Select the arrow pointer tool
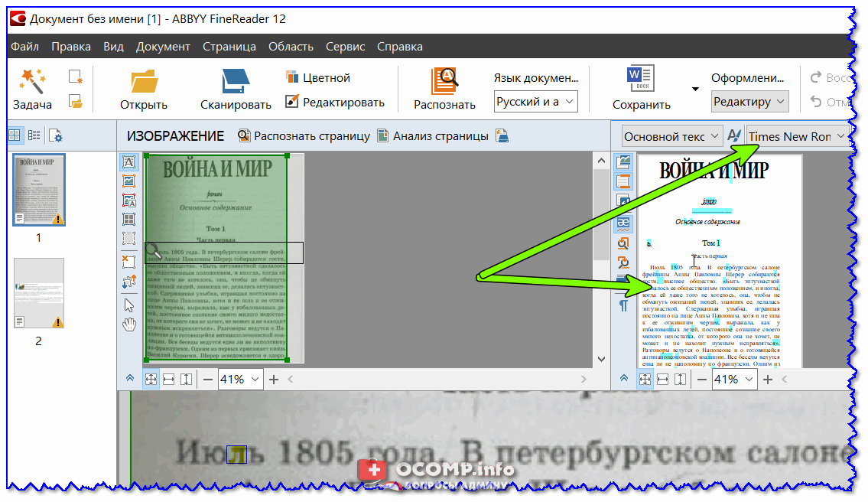868x502 pixels. tap(128, 305)
